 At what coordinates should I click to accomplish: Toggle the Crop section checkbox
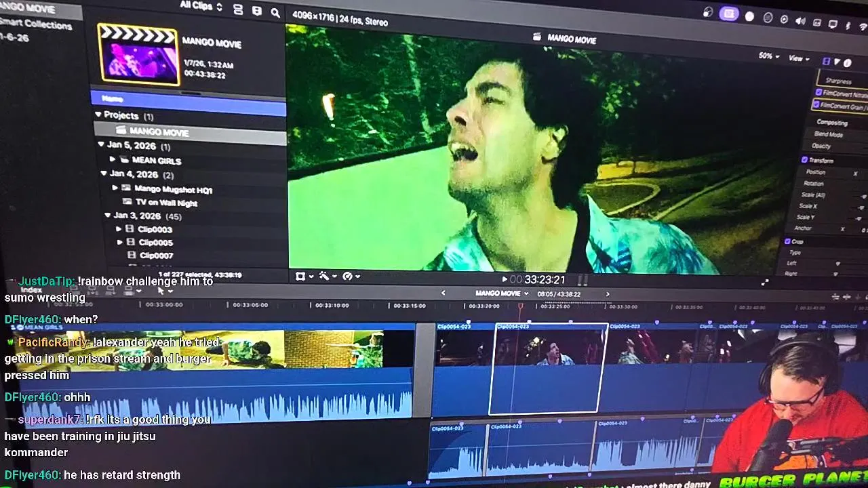point(787,241)
